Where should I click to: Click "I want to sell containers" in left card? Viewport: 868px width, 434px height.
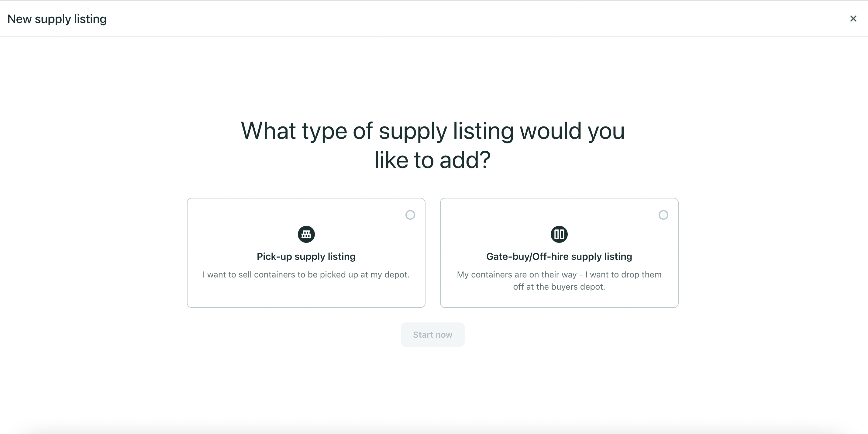[249, 275]
